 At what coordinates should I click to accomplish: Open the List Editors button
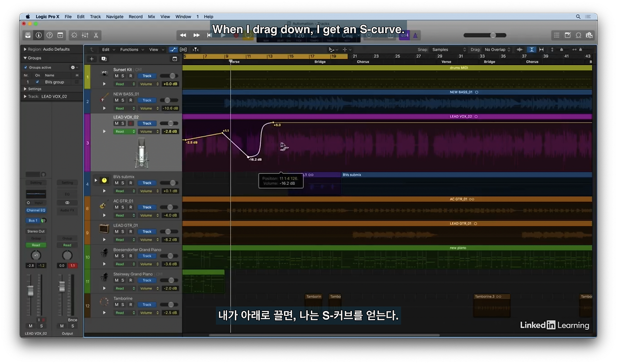[557, 35]
